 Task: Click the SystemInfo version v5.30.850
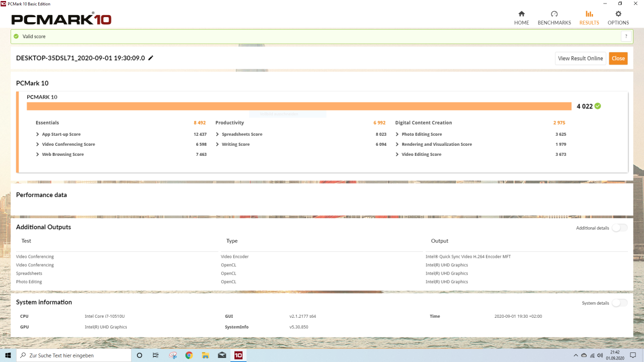pyautogui.click(x=299, y=327)
